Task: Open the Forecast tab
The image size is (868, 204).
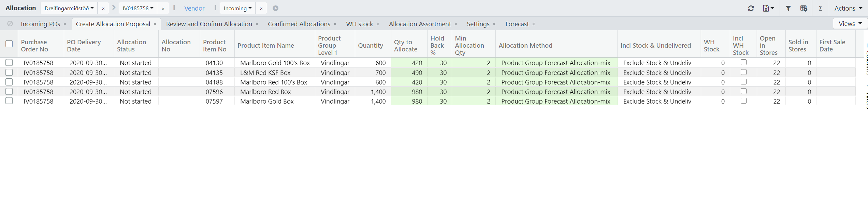Action: [517, 24]
